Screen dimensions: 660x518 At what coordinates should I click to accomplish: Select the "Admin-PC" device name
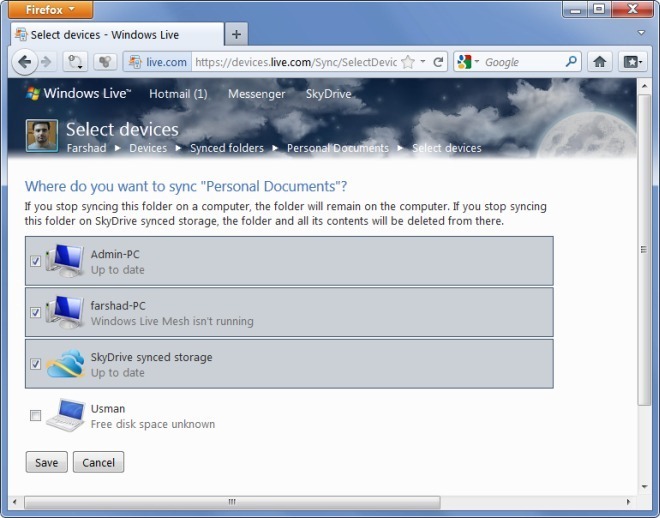coord(115,254)
